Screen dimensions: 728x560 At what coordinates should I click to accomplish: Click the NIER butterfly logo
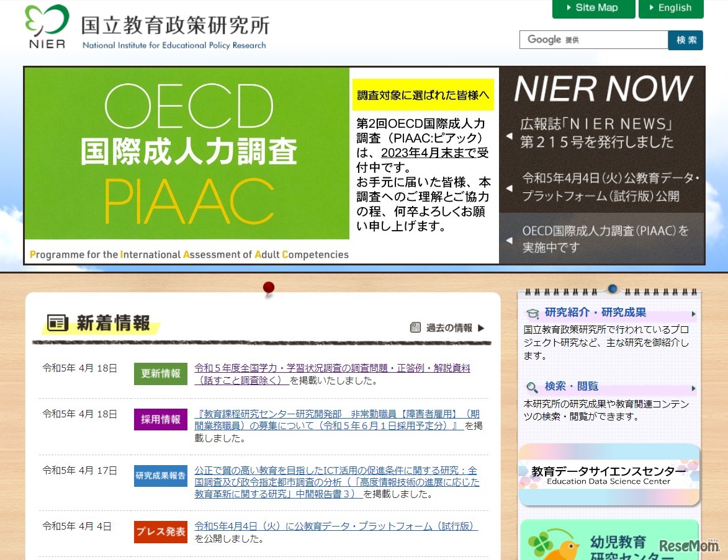(47, 26)
